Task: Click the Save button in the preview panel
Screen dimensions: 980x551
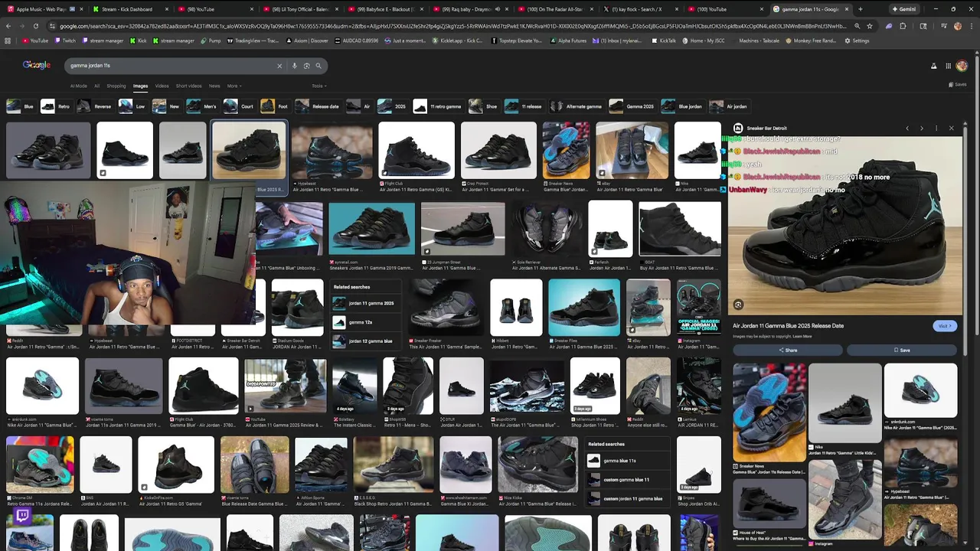Action: pyautogui.click(x=902, y=350)
